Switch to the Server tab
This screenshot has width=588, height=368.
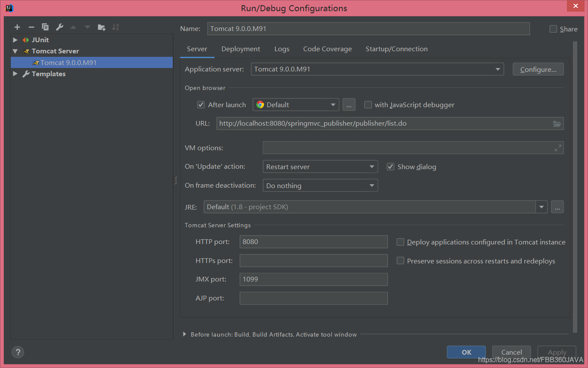[197, 49]
